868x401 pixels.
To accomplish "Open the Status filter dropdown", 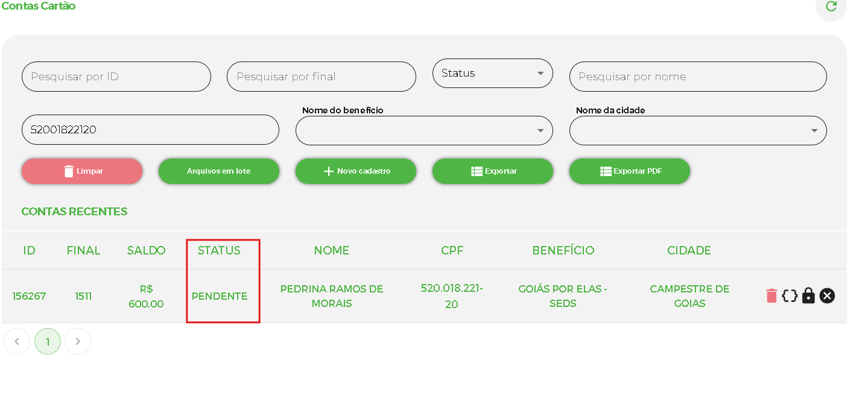I will click(x=492, y=74).
